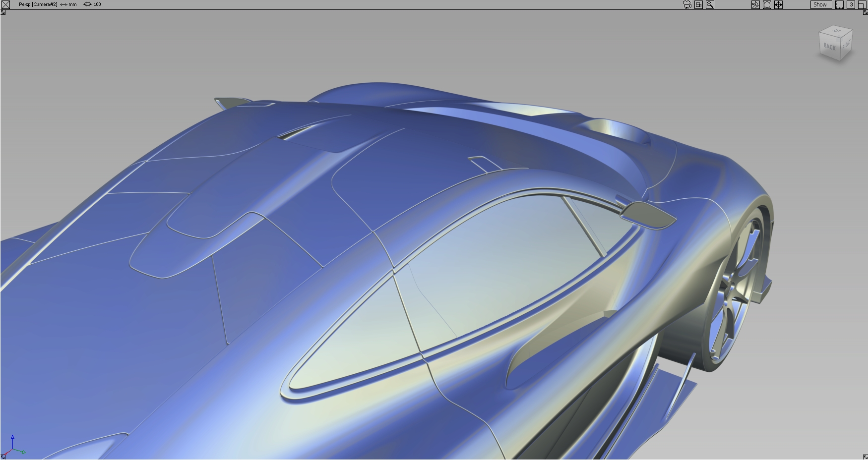This screenshot has width=868, height=460.
Task: Select the pan four-arrow icon
Action: tap(778, 4)
